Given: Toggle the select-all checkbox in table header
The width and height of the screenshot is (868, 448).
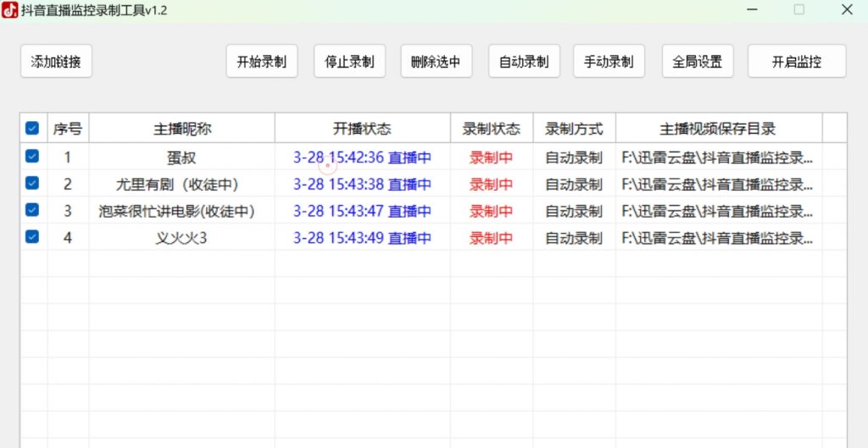Looking at the screenshot, I should (x=32, y=129).
